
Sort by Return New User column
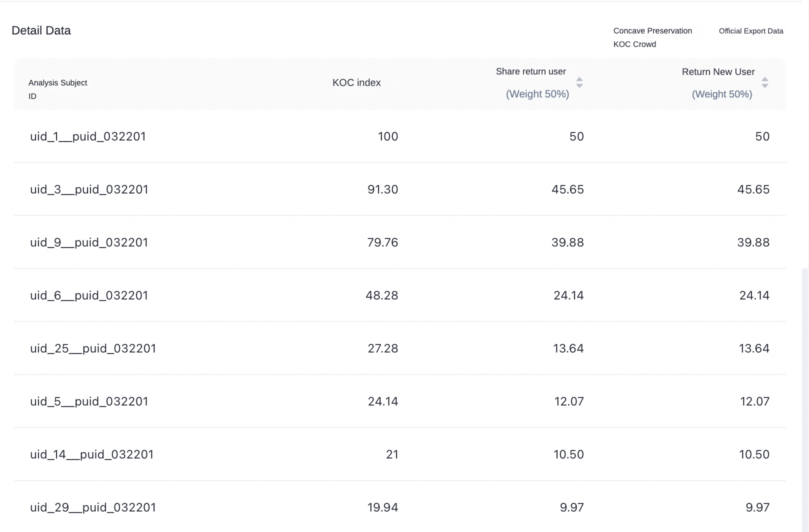765,82
